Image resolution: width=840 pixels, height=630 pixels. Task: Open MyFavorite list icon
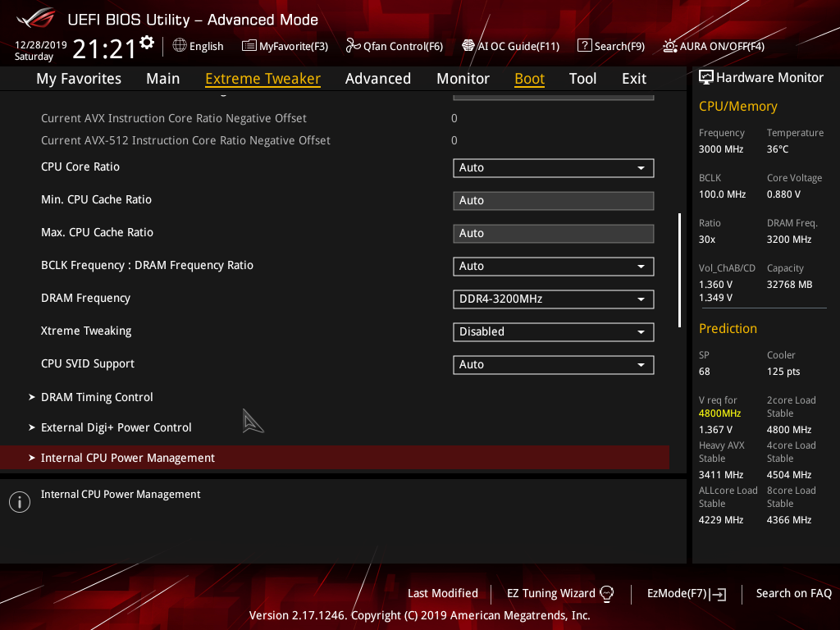249,46
